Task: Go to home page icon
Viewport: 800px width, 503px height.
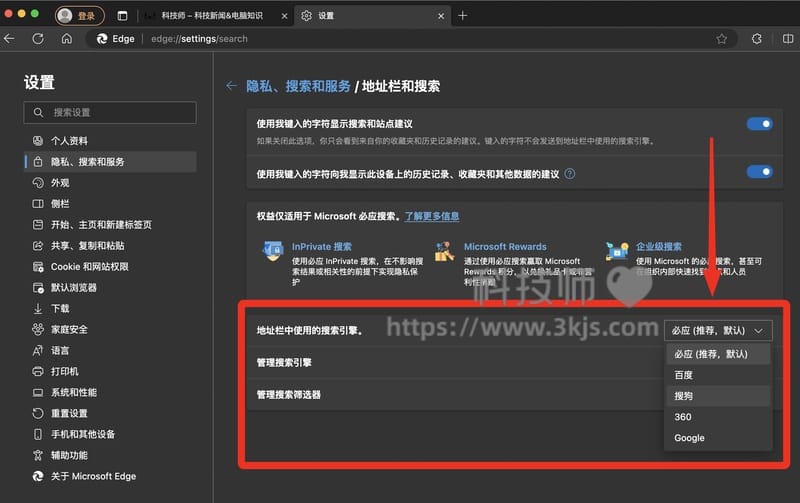Action: point(67,39)
